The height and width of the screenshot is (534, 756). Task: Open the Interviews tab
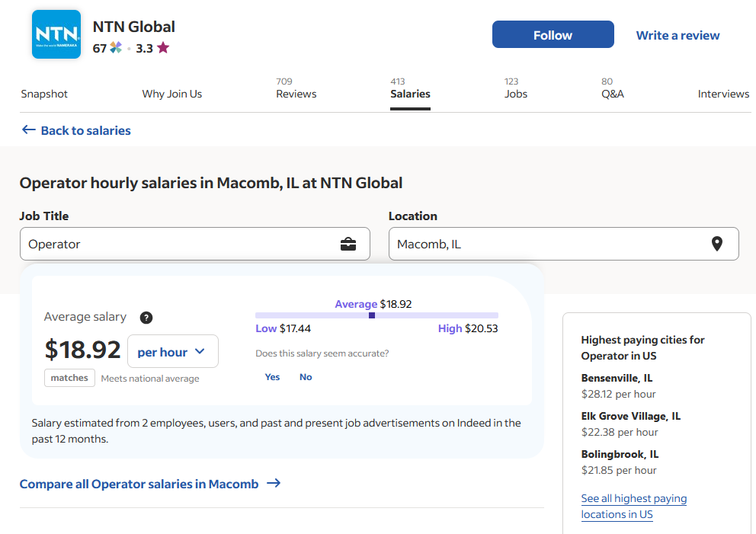tap(724, 94)
